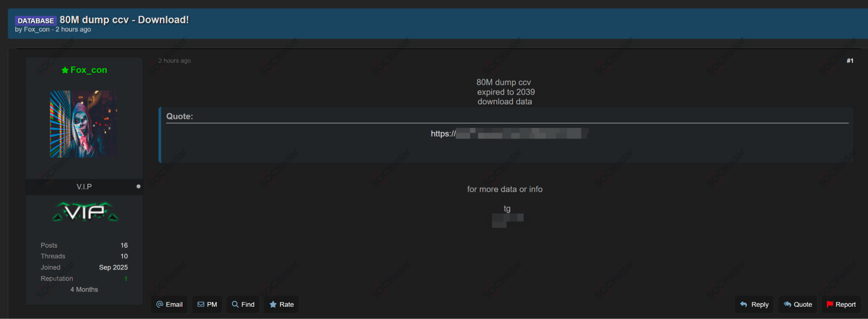Click the Fox_con author link under the title
Viewport: 868px width, 319px height.
[x=36, y=30]
